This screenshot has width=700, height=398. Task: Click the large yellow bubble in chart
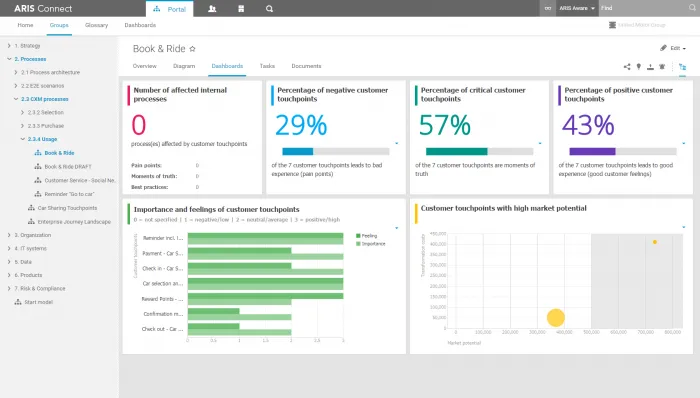click(556, 318)
